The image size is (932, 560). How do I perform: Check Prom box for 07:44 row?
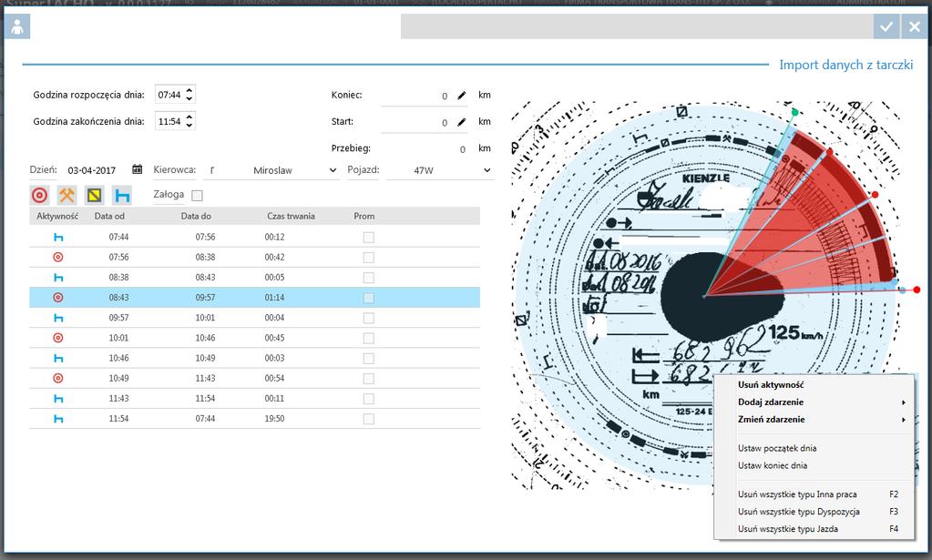[369, 238]
